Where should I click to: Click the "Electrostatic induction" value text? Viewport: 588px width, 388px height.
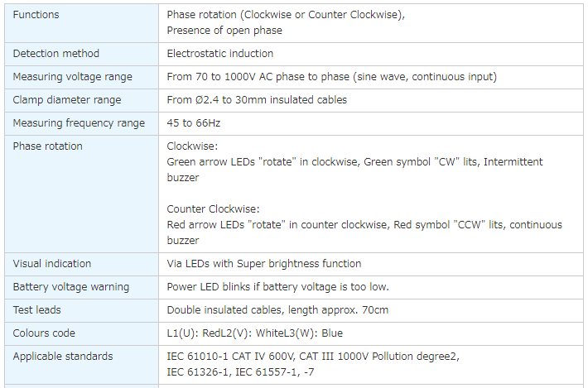[219, 54]
